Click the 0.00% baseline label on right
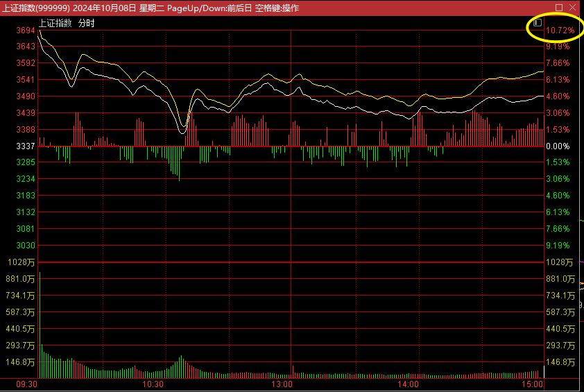This screenshot has height=392, width=584. [x=558, y=146]
